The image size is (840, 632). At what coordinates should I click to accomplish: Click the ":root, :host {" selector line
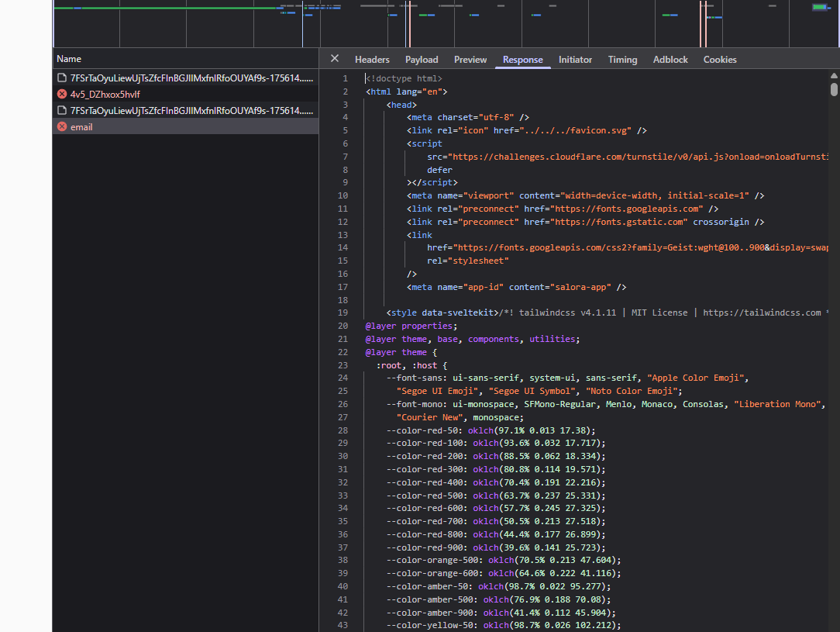411,365
